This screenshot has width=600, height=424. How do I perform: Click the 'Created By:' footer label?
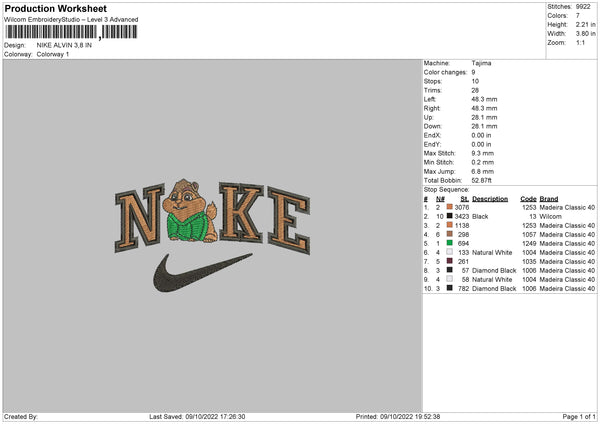point(21,416)
